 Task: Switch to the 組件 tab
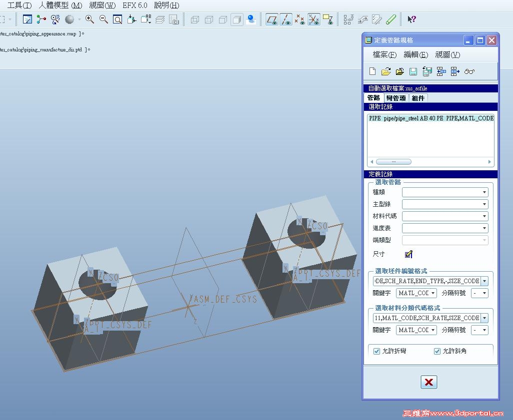(x=418, y=98)
